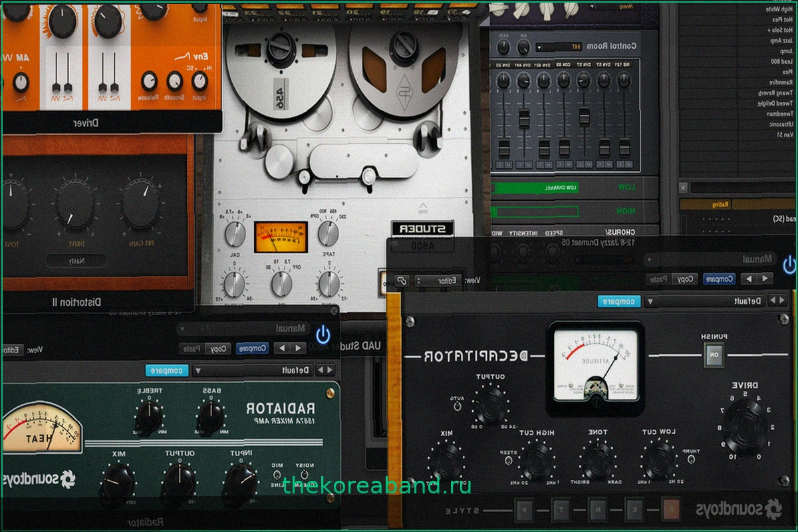The height and width of the screenshot is (532, 798).
Task: Click the Soundtoys logo on Radiator
Action: pyautogui.click(x=39, y=478)
